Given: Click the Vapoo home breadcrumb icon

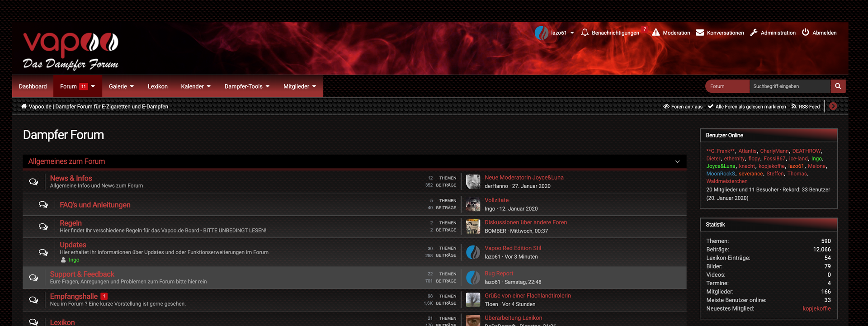Looking at the screenshot, I should (x=24, y=106).
